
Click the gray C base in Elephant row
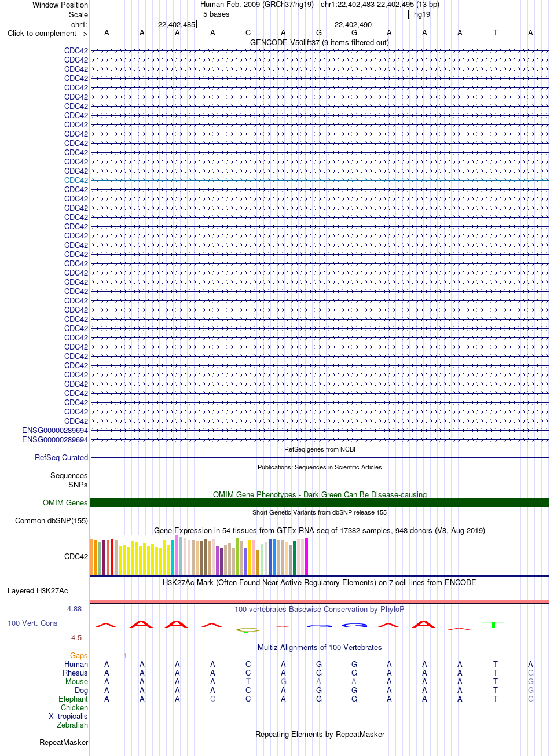(212, 699)
